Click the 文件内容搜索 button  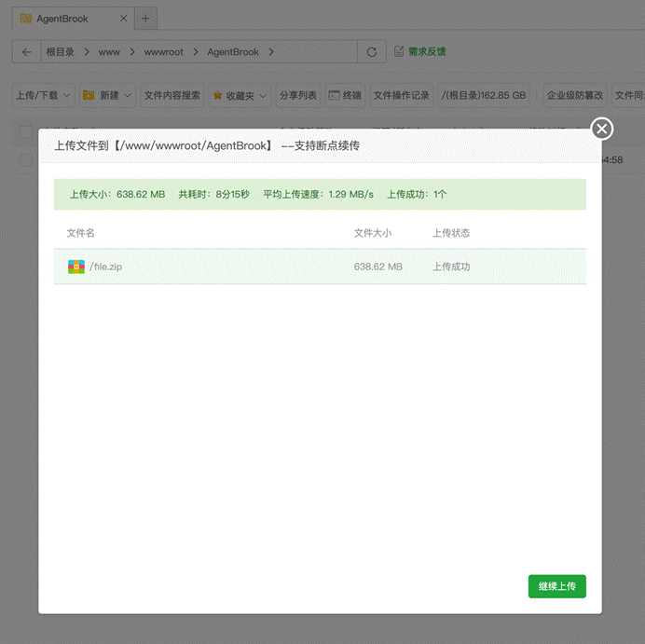pos(172,95)
